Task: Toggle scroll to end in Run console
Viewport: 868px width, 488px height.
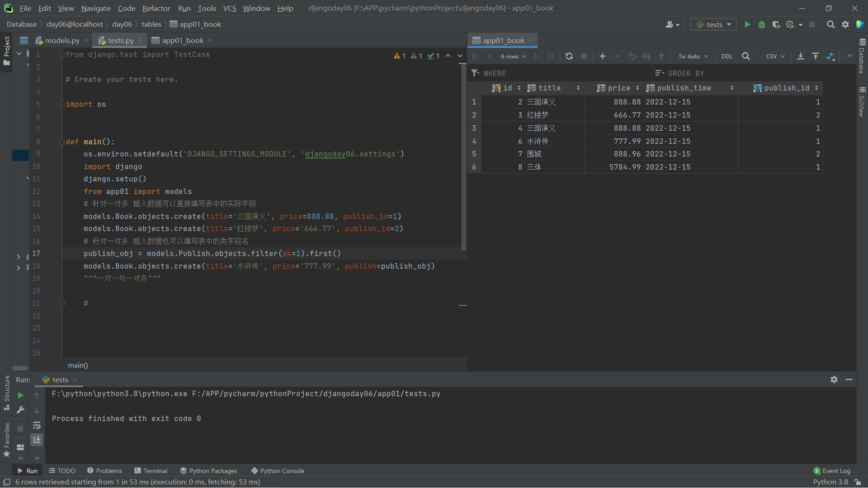Action: click(x=37, y=440)
